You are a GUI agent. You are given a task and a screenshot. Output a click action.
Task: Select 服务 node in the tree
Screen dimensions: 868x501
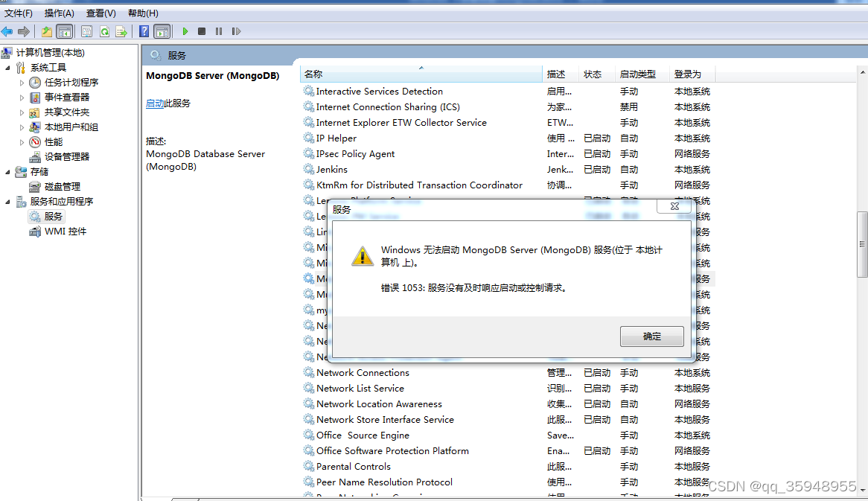click(53, 217)
